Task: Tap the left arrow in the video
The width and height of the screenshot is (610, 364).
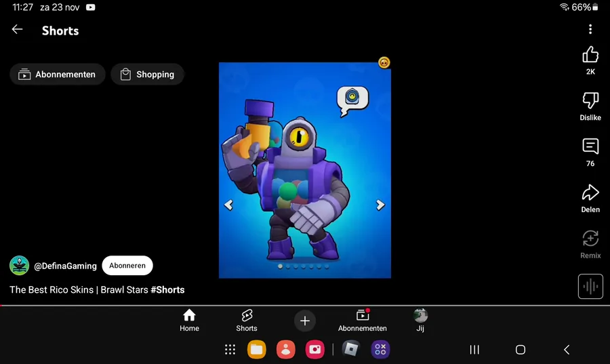Action: pos(228,205)
